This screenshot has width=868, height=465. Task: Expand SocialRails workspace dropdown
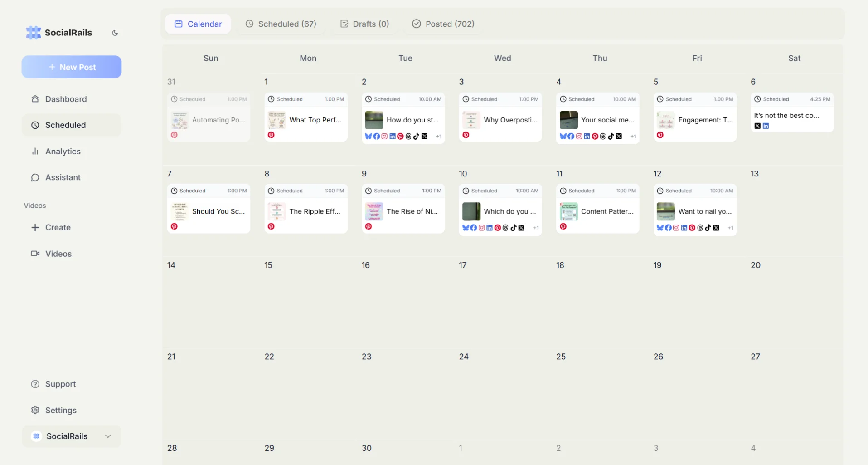click(x=72, y=436)
